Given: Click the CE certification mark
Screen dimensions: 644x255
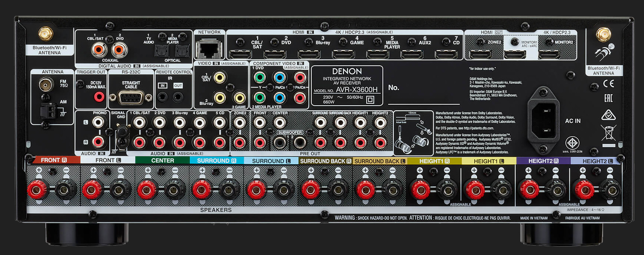Looking at the screenshot, I should tap(608, 84).
